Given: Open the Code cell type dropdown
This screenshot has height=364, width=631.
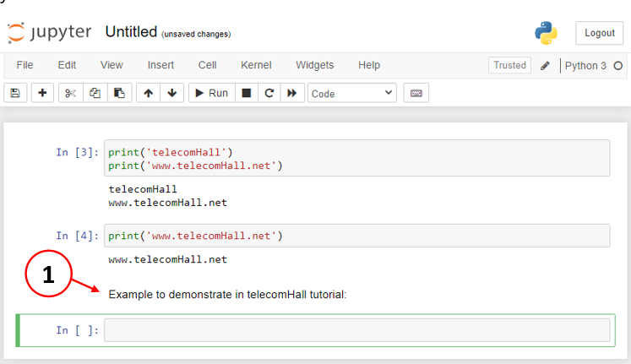Looking at the screenshot, I should (352, 93).
